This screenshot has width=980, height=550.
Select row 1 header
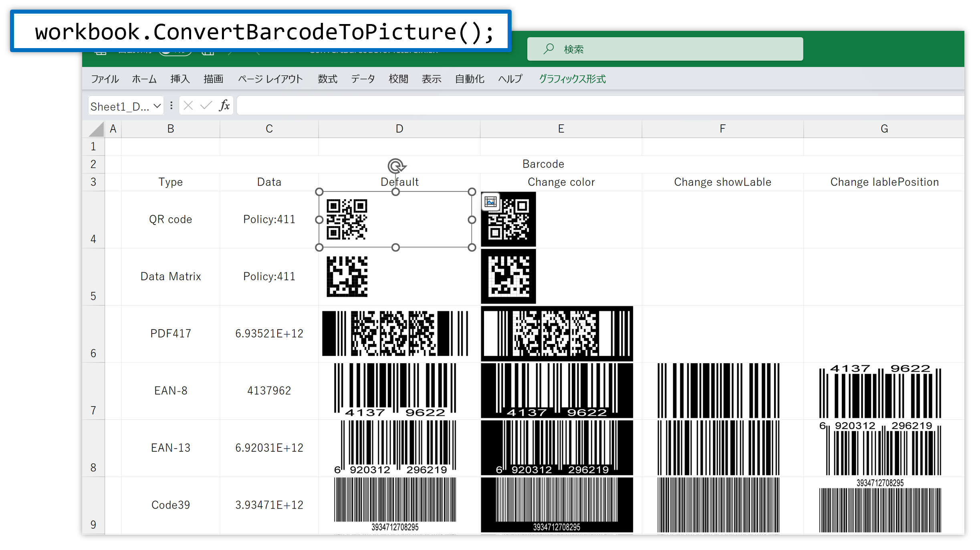[x=93, y=147]
